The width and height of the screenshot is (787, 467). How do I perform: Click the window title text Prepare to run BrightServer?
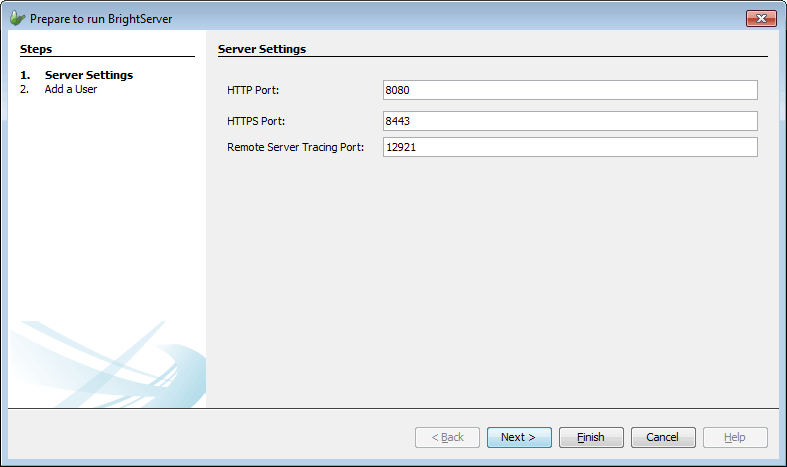[x=101, y=19]
